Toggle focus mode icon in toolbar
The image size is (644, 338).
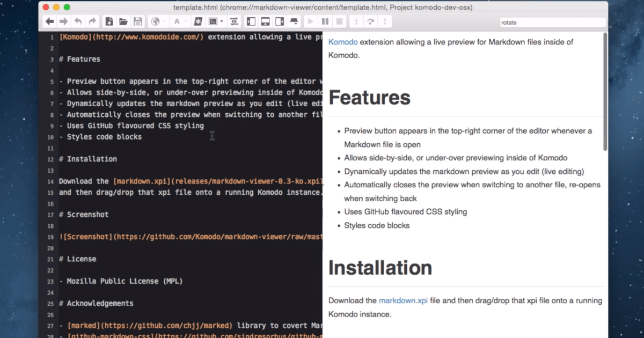pos(294,21)
